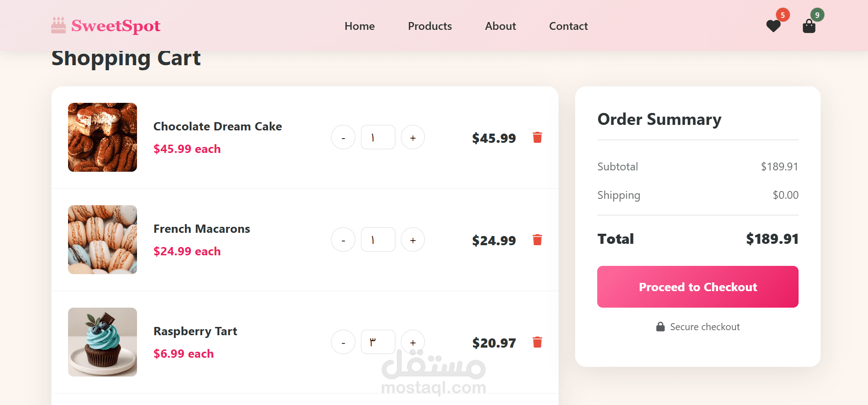Delete Raspberry Tart with trash icon
Viewport: 868px width, 405px height.
(537, 342)
